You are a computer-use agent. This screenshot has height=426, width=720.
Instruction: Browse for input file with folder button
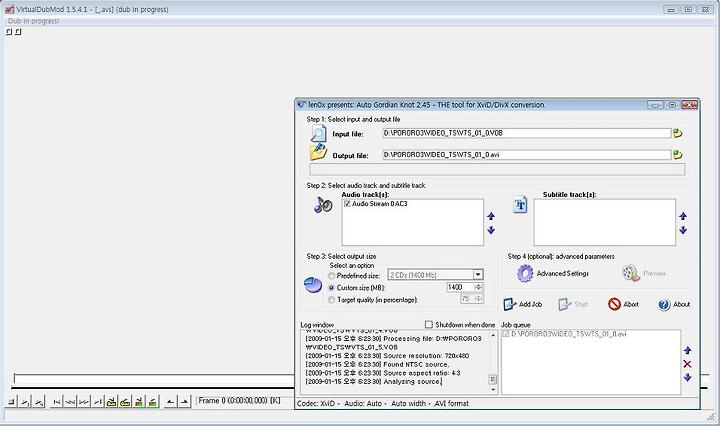click(x=677, y=133)
